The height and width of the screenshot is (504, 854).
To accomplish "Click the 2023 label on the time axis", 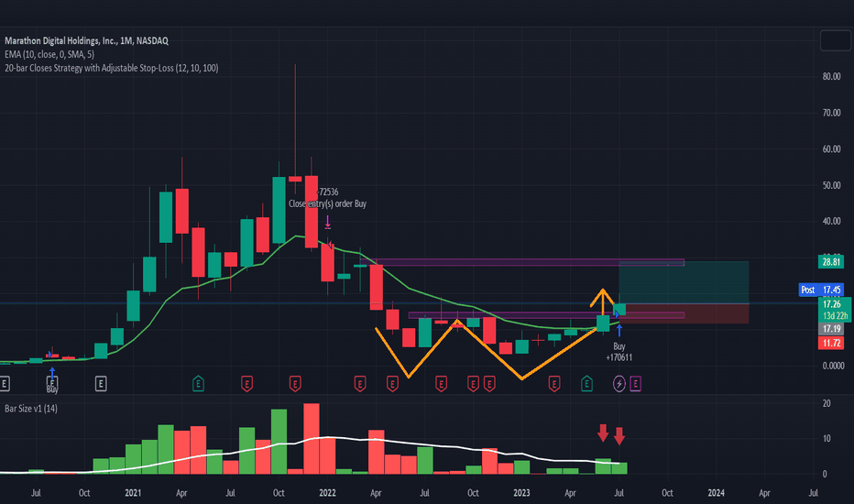I will coord(521,493).
